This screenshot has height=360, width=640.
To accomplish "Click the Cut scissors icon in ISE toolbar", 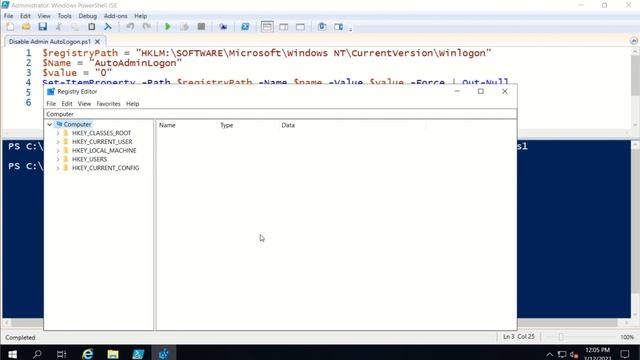I will (59, 27).
